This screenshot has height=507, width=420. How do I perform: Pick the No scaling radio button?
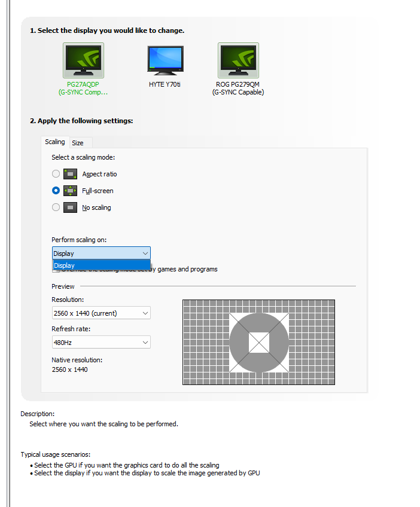coord(56,207)
